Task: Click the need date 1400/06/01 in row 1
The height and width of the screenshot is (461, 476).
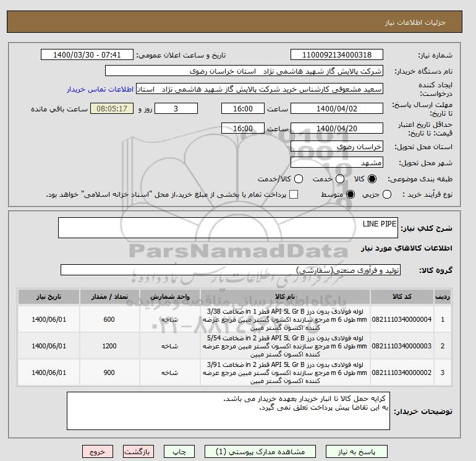Action: point(49,319)
